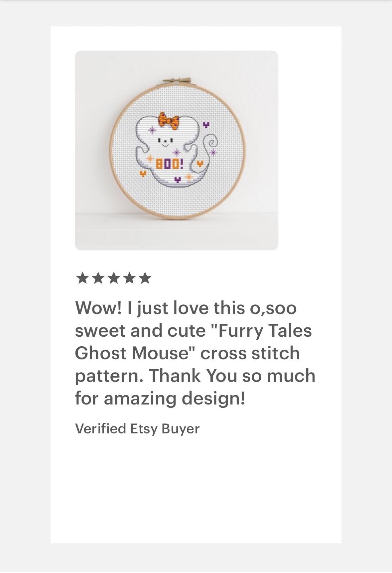Click the second rating star
392x573 pixels.
[98, 278]
